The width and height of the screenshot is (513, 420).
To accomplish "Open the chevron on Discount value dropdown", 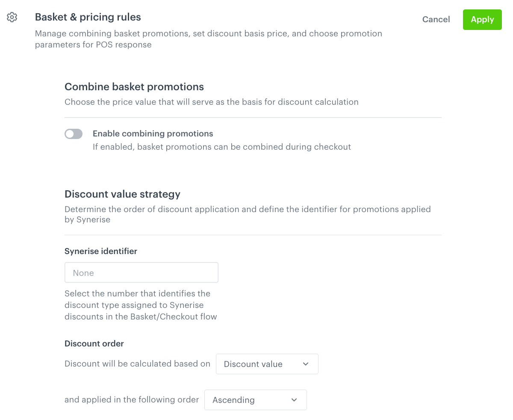I will (x=305, y=364).
